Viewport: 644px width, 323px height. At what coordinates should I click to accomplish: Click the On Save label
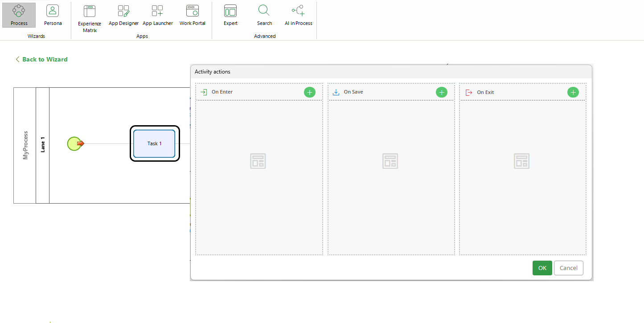[x=353, y=92]
